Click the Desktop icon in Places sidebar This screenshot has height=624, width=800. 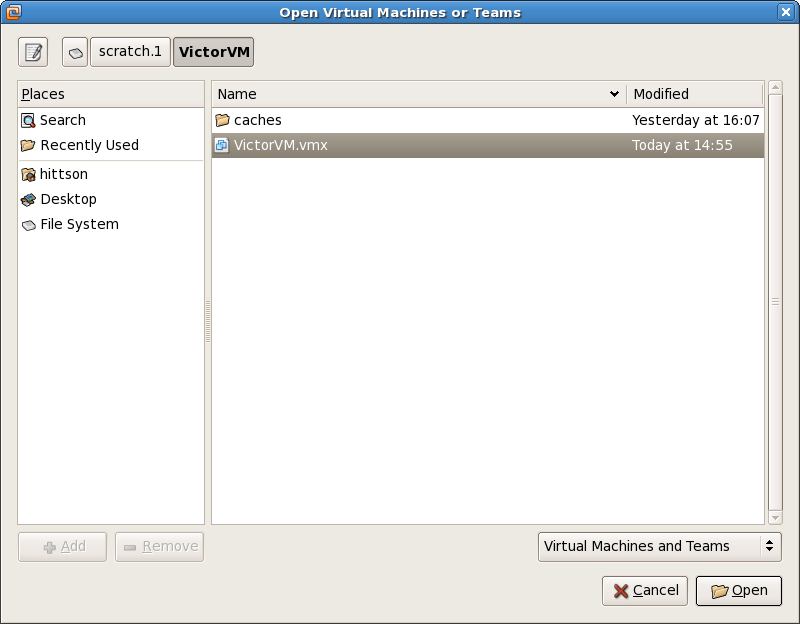29,199
